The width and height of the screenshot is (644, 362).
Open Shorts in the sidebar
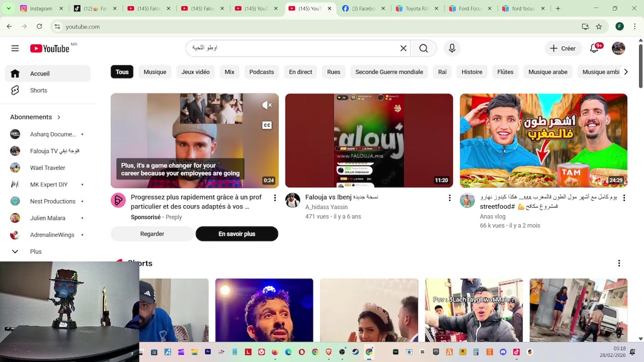coord(48,90)
